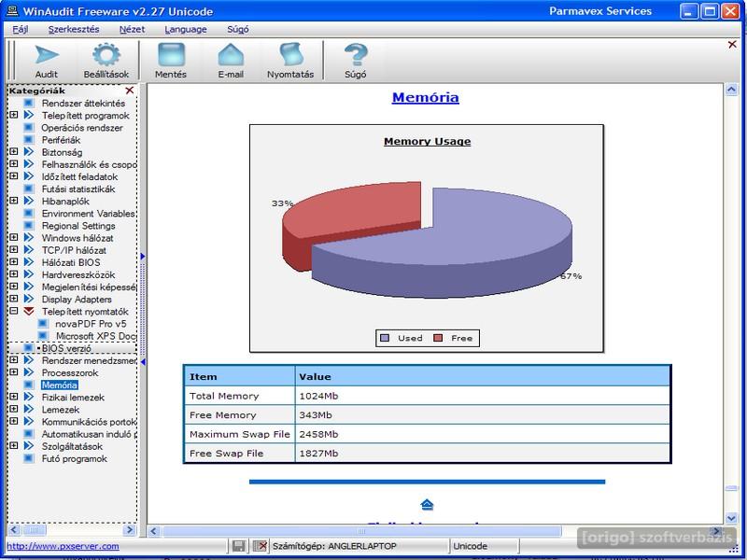Viewport: 747px width, 560px height.
Task: Open the Nézet menu
Action: point(132,30)
